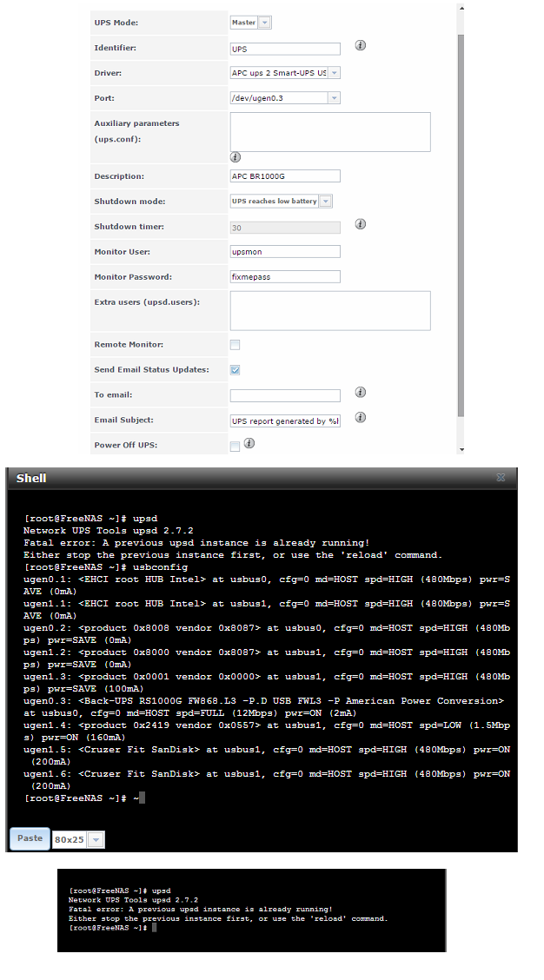Focus the Auxiliary parameters text area
Screen dimensions: 544x980
pyautogui.click(x=330, y=132)
